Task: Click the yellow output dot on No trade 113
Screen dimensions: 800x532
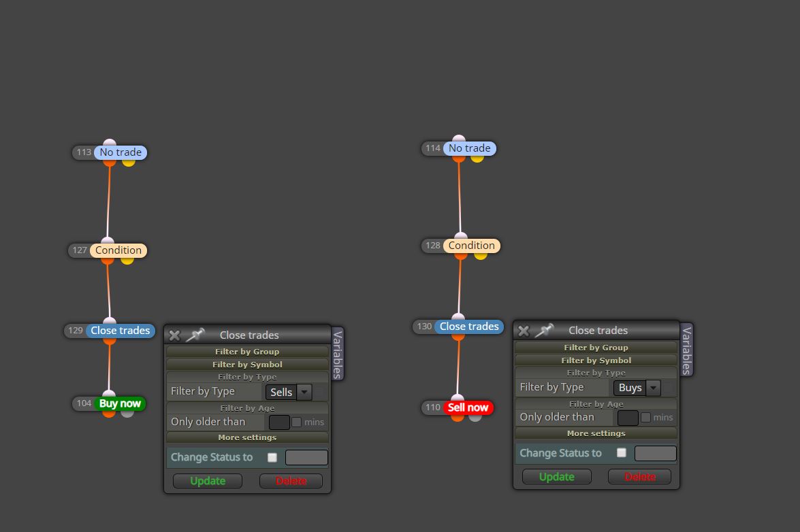Action: [129, 162]
